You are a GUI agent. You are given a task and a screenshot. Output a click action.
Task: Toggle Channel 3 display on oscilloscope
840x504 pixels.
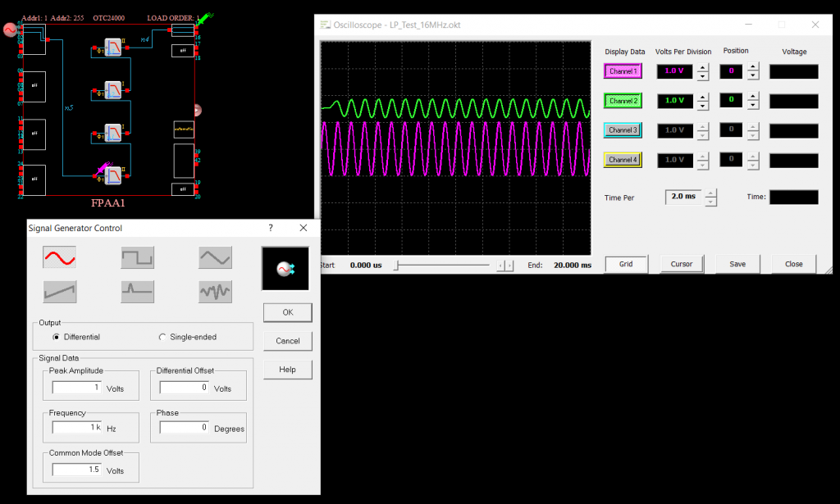coord(623,130)
